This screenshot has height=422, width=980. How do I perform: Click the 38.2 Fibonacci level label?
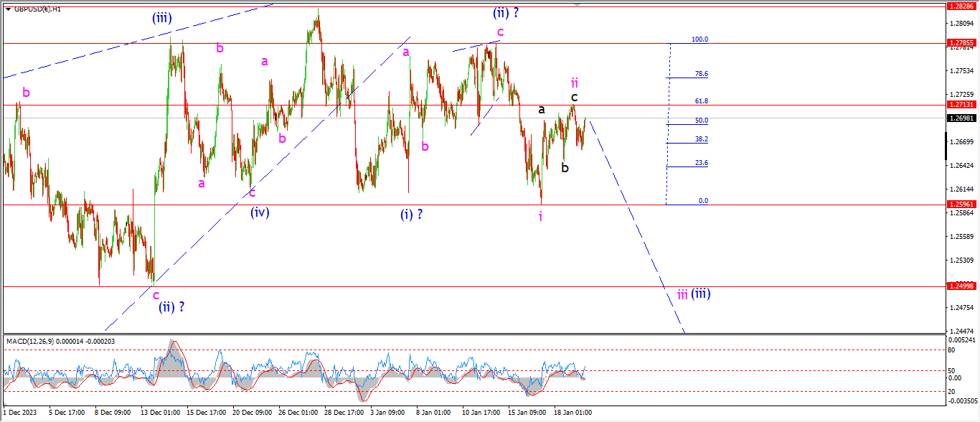pos(702,139)
